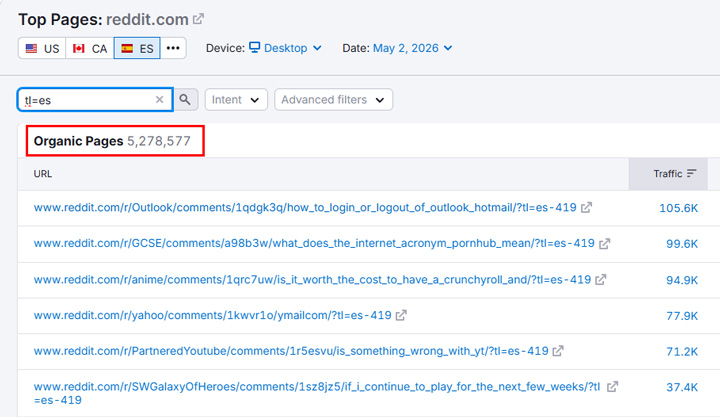Open reddit.com external link icon in title

198,19
